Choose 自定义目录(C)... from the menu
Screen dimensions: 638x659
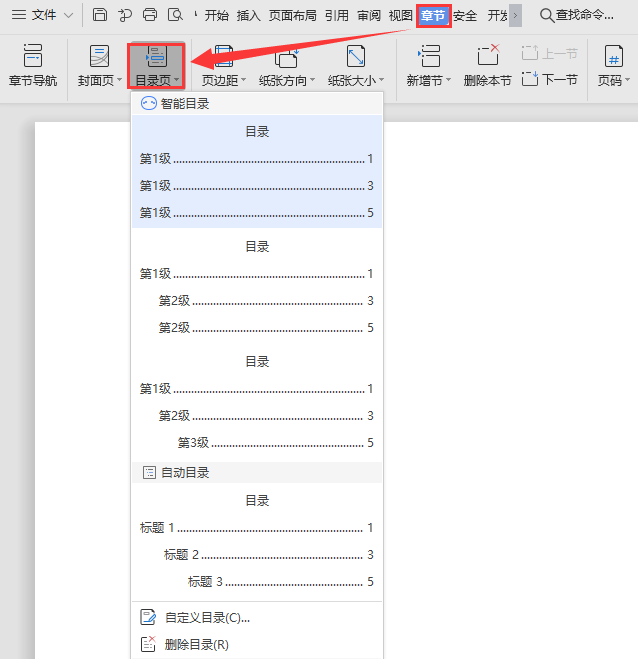pyautogui.click(x=207, y=618)
